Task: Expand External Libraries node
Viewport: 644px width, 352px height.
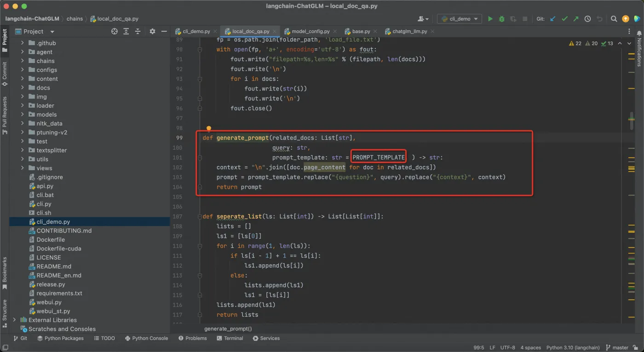Action: (14, 320)
